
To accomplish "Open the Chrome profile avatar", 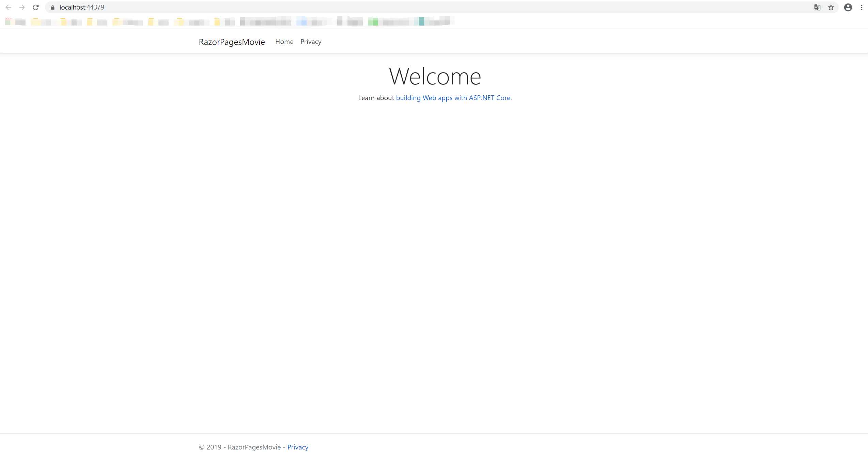I will pyautogui.click(x=848, y=7).
